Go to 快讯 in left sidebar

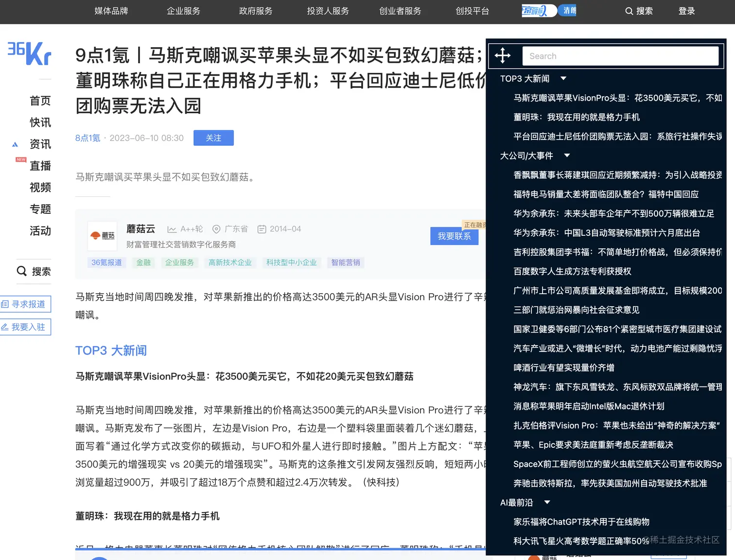(x=40, y=122)
